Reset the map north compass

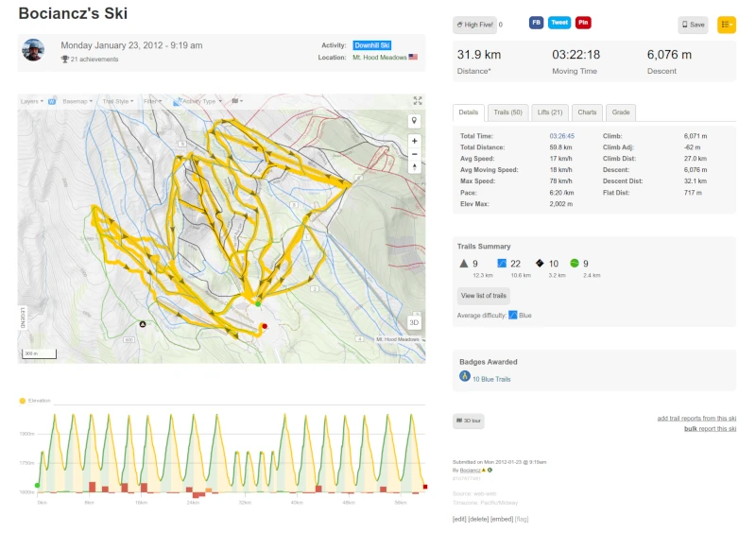coord(414,167)
